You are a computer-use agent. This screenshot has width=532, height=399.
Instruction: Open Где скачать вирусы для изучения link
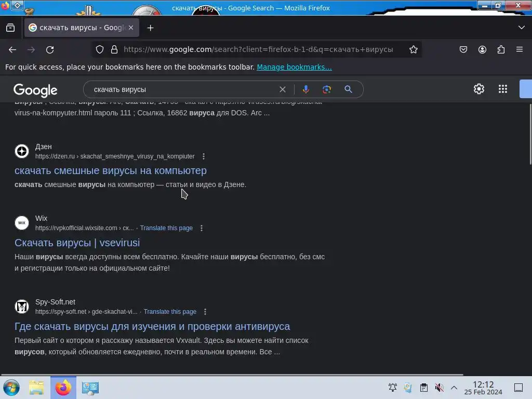click(152, 326)
